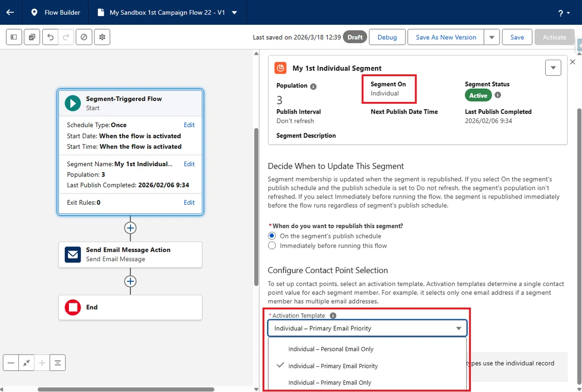Viewport: 582px width, 392px height.
Task: Zoom out the canvas with minus button
Action: (11, 362)
